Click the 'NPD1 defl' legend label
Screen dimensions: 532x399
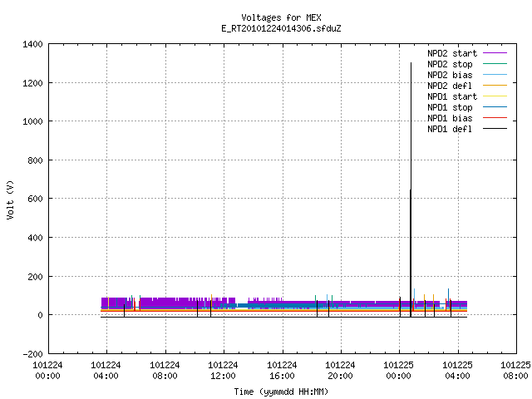[450, 130]
